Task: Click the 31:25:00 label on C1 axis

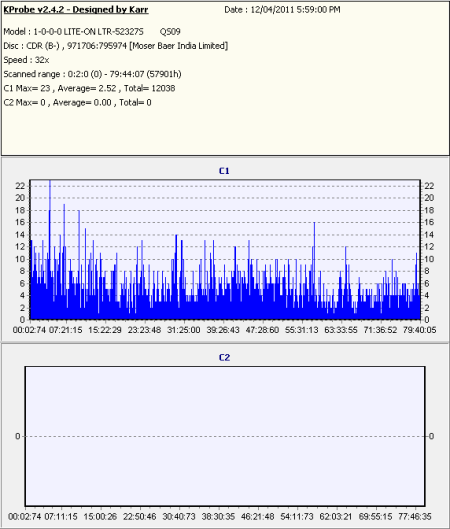Action: pyautogui.click(x=184, y=330)
